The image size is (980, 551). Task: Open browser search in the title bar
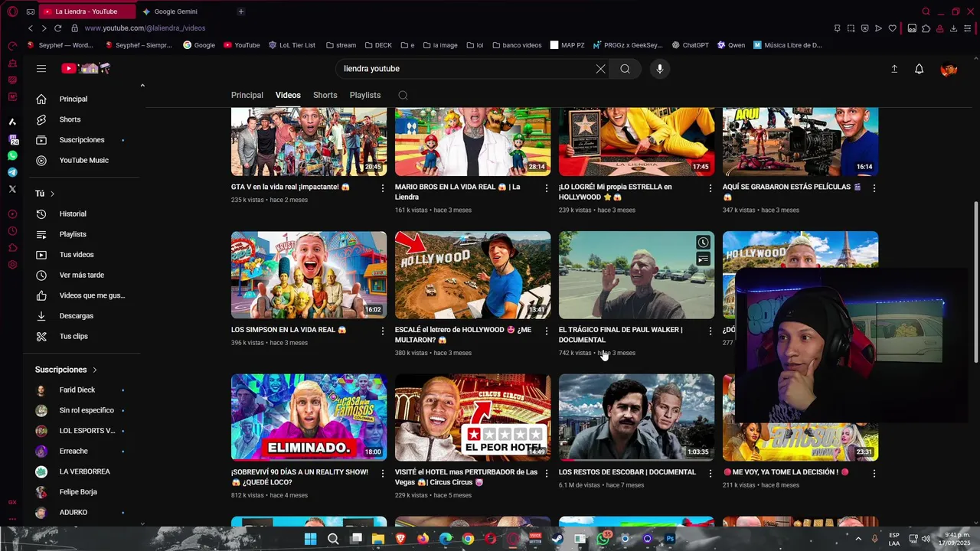(x=926, y=11)
